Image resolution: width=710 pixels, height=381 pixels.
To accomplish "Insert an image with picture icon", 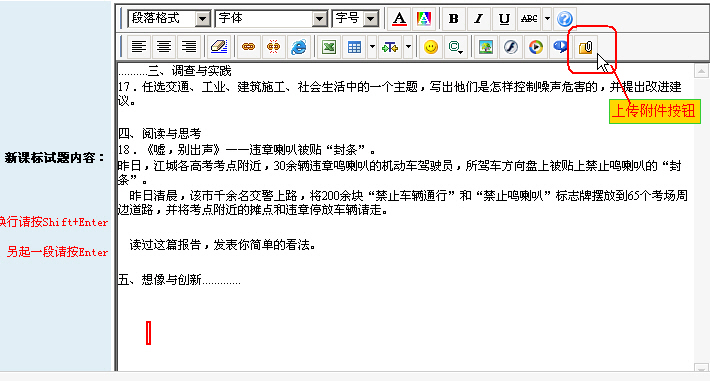I will pos(486,47).
